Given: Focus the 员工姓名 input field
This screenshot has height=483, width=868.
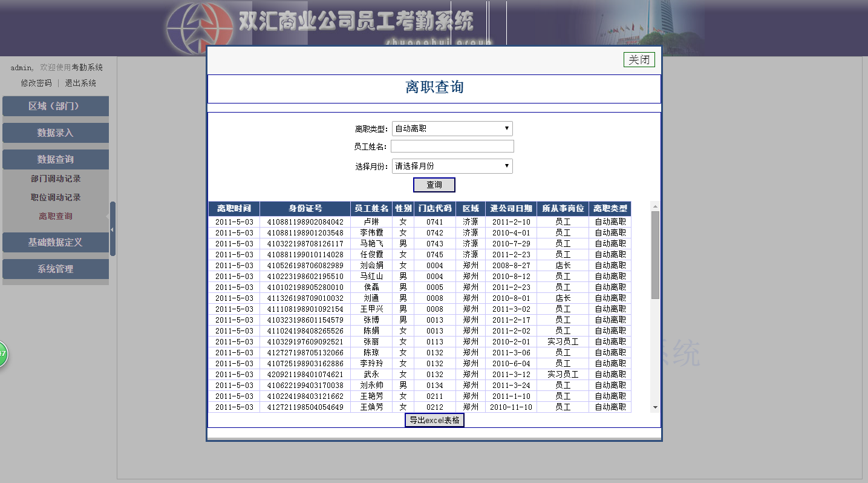Looking at the screenshot, I should [x=452, y=146].
